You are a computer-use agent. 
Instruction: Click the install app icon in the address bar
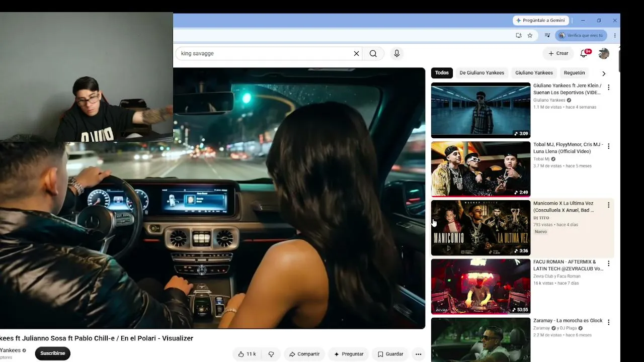[x=519, y=35]
